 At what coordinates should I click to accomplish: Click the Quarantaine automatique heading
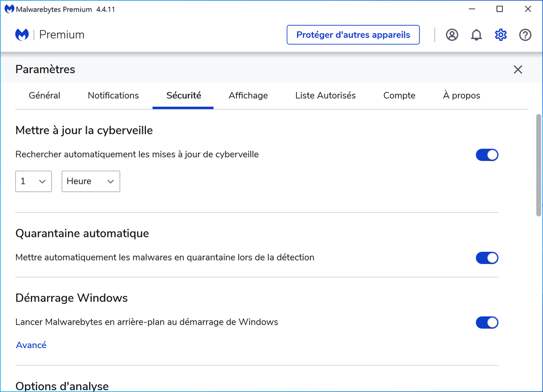(x=82, y=234)
